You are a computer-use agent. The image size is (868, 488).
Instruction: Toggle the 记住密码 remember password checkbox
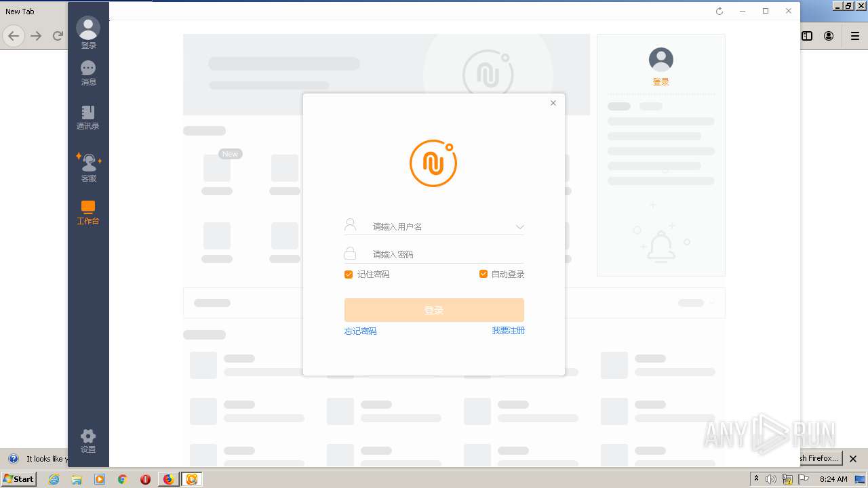coord(349,274)
